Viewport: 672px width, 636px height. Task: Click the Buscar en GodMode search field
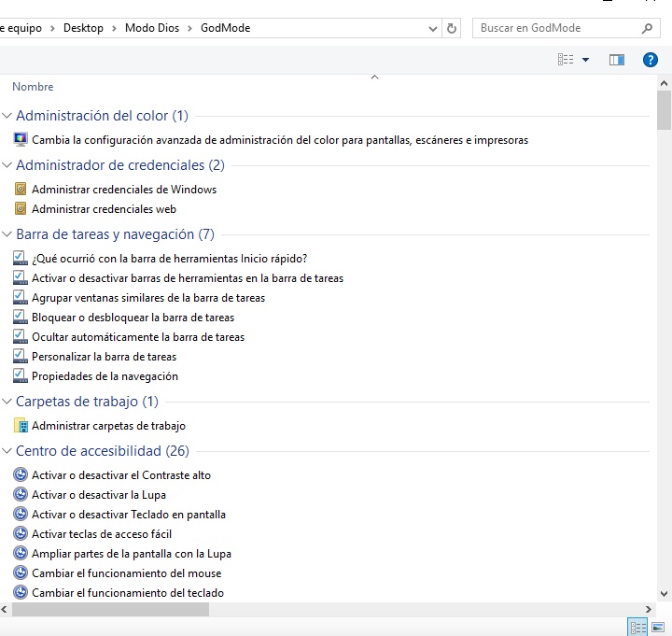coord(555,29)
